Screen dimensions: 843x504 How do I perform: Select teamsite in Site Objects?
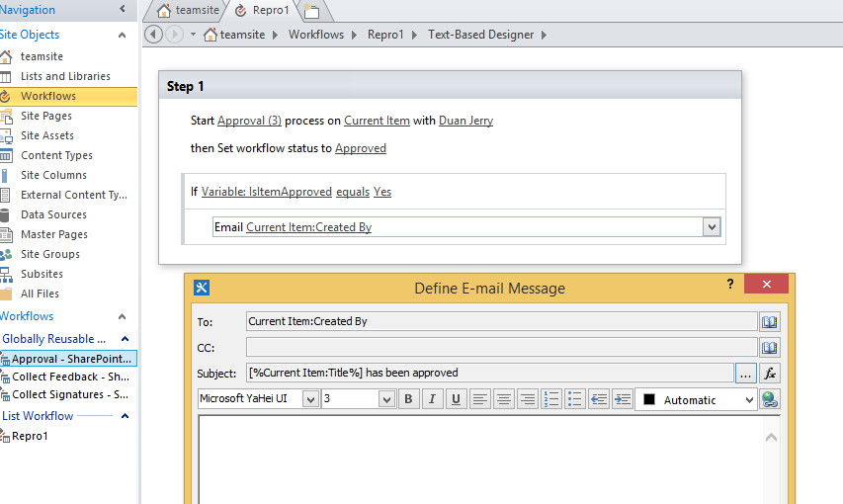pyautogui.click(x=42, y=56)
